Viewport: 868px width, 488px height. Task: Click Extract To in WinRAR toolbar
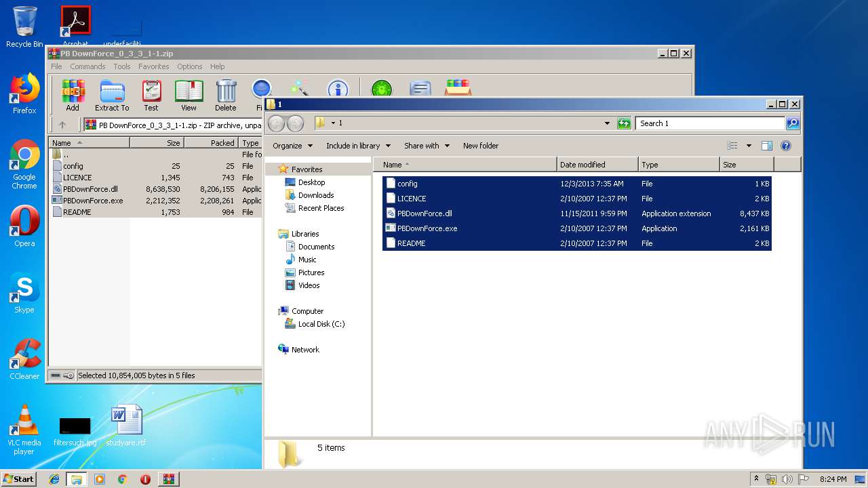point(112,96)
